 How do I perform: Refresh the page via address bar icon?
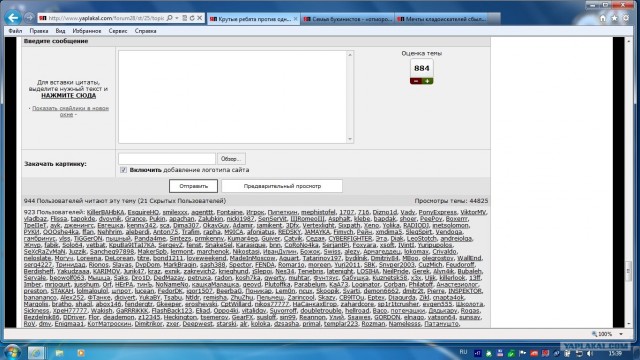tap(192, 18)
